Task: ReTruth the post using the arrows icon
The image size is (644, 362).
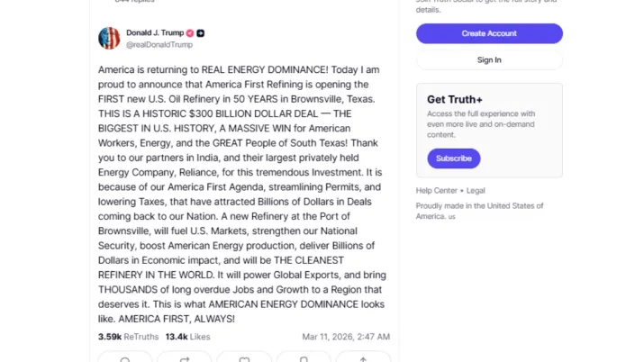Action: 184,359
